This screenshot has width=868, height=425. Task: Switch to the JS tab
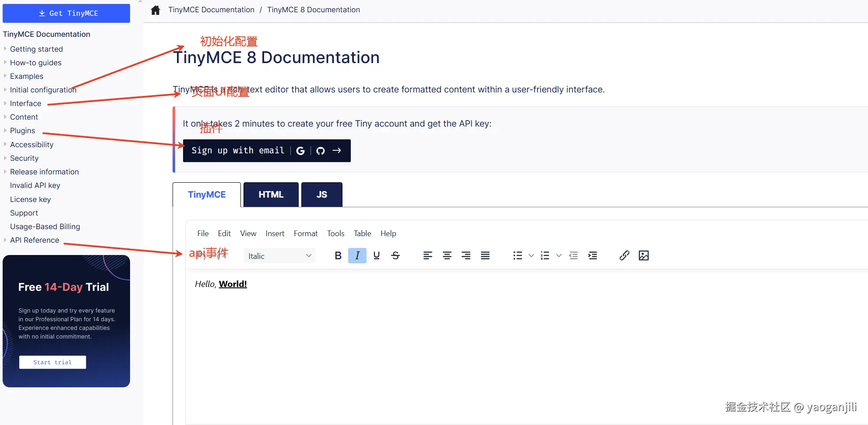tap(322, 195)
